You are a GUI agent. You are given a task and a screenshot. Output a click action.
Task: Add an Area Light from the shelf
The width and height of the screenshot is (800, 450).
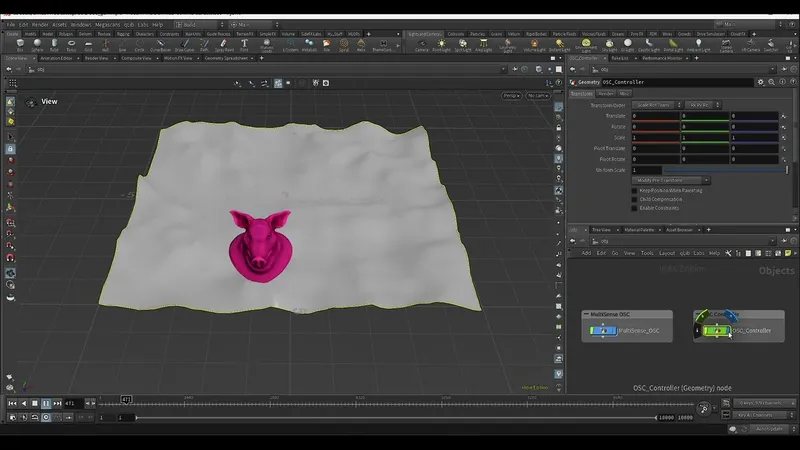click(x=483, y=45)
